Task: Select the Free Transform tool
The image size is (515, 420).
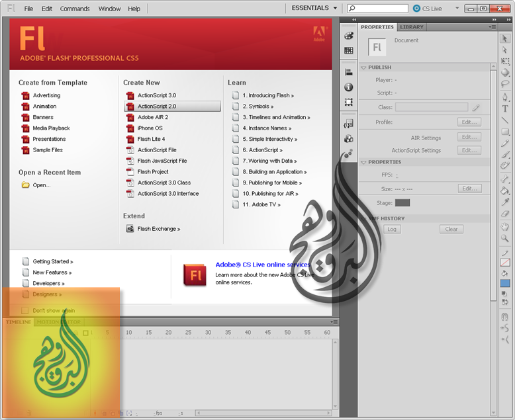Action: tap(505, 62)
